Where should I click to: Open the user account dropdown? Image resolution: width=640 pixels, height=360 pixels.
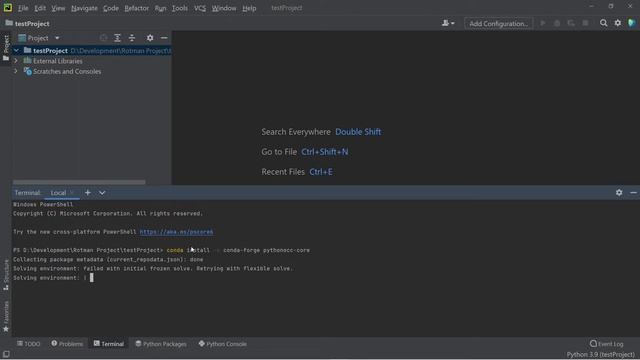(x=448, y=23)
